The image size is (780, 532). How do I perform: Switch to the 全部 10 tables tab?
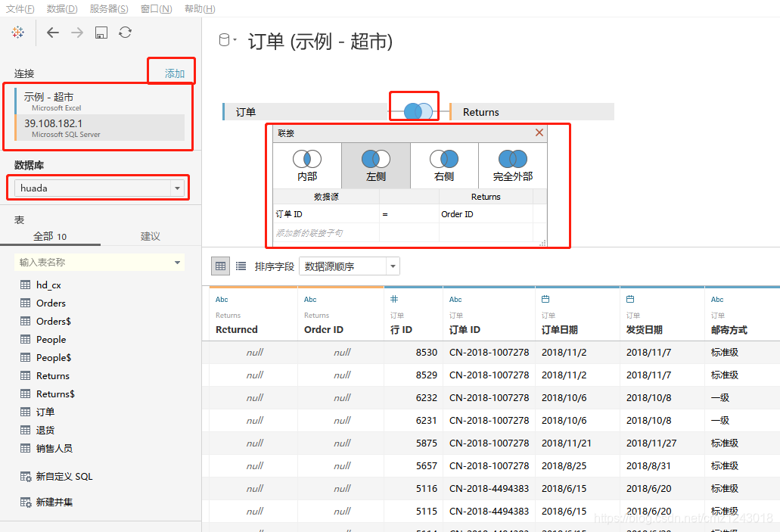[50, 236]
